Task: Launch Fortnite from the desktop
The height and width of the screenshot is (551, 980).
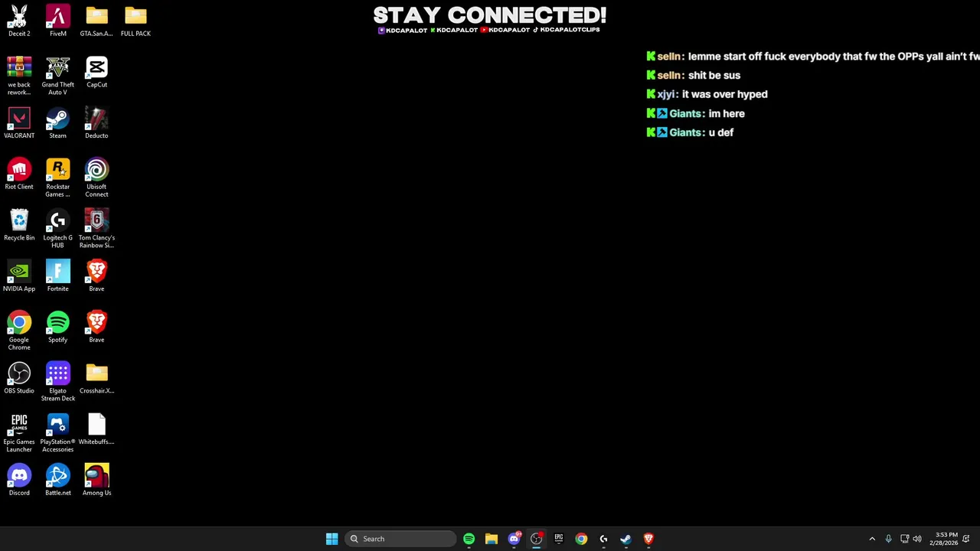Action: pos(57,275)
